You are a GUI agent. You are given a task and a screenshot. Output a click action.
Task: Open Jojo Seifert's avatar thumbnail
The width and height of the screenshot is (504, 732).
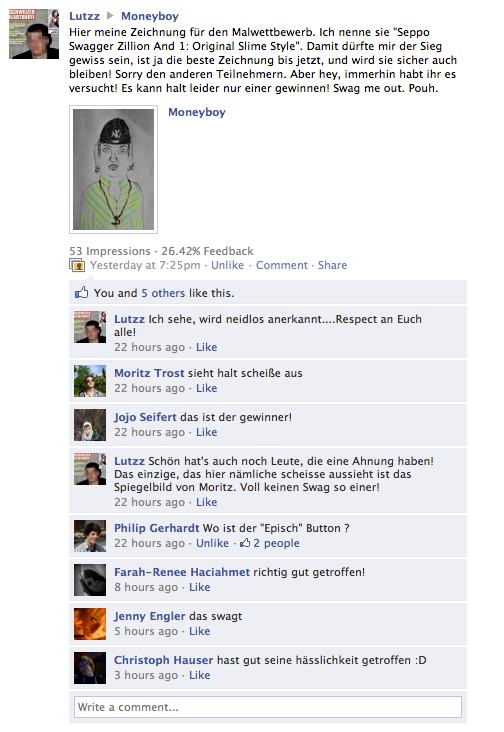coord(90,425)
